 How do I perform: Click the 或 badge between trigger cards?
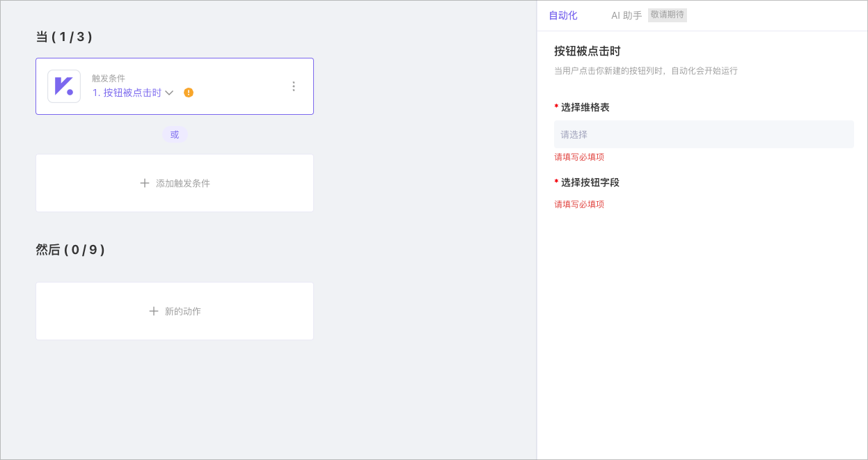coord(174,134)
